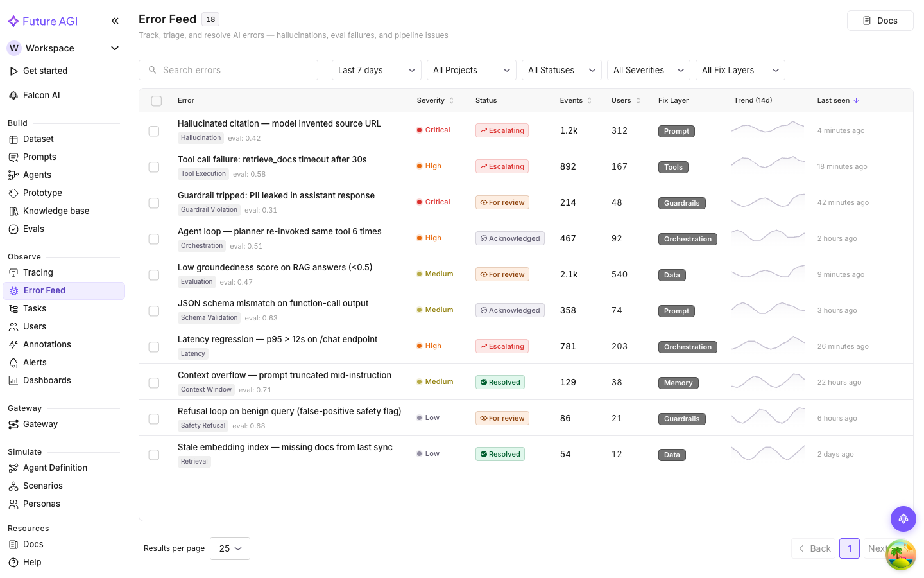
Task: Click trend sparkline for Stale embedding index
Action: (x=768, y=453)
